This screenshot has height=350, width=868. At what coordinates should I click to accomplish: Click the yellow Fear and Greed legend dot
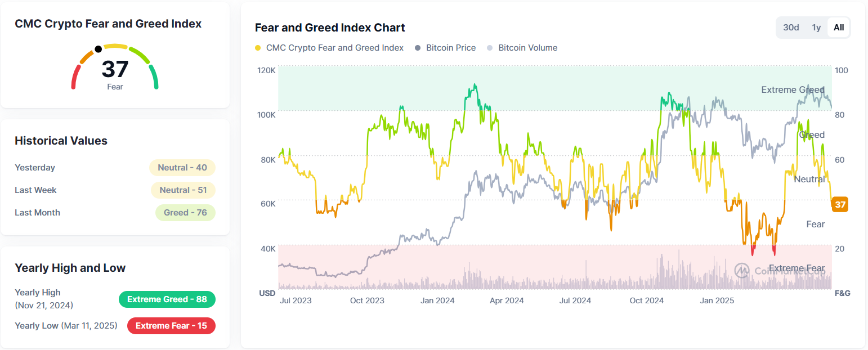pos(258,48)
